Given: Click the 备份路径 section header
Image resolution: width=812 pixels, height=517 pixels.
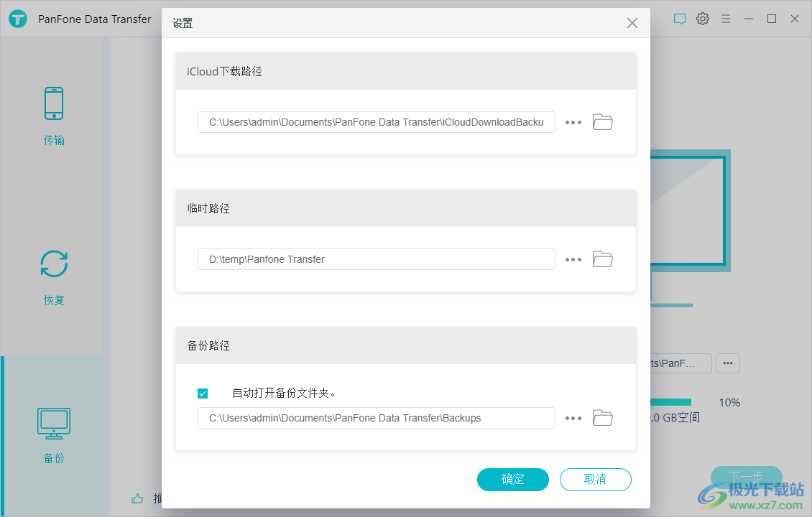Looking at the screenshot, I should tap(405, 345).
